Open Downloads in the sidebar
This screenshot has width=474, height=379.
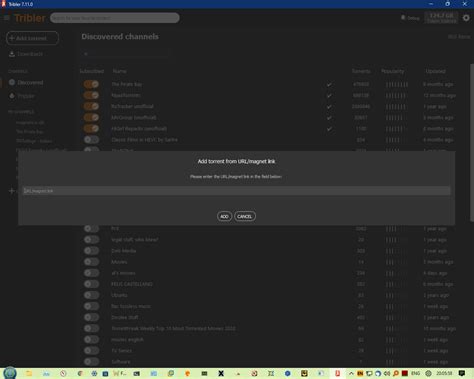(x=26, y=54)
